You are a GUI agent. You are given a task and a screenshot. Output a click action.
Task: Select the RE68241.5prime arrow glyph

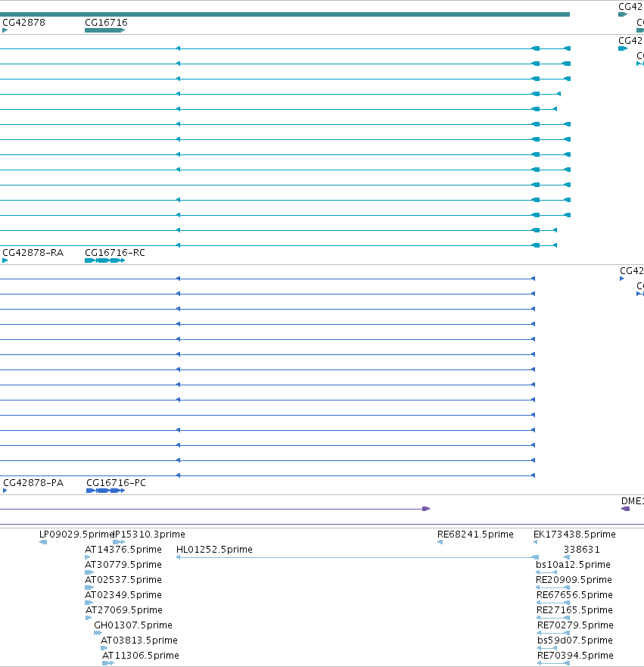tap(440, 542)
